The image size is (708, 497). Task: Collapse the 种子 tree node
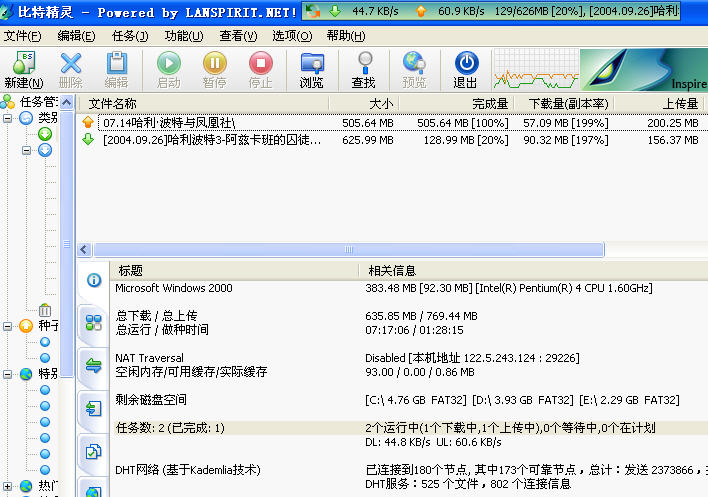point(8,326)
